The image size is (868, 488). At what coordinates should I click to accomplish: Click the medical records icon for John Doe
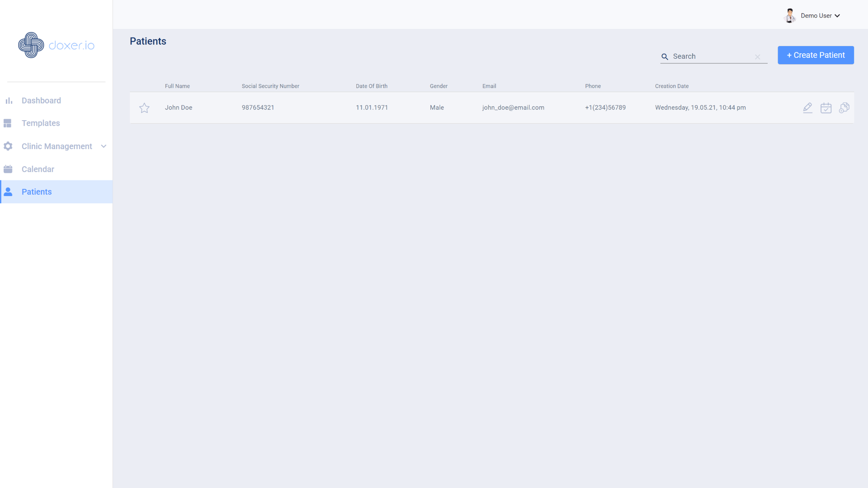[x=844, y=108]
